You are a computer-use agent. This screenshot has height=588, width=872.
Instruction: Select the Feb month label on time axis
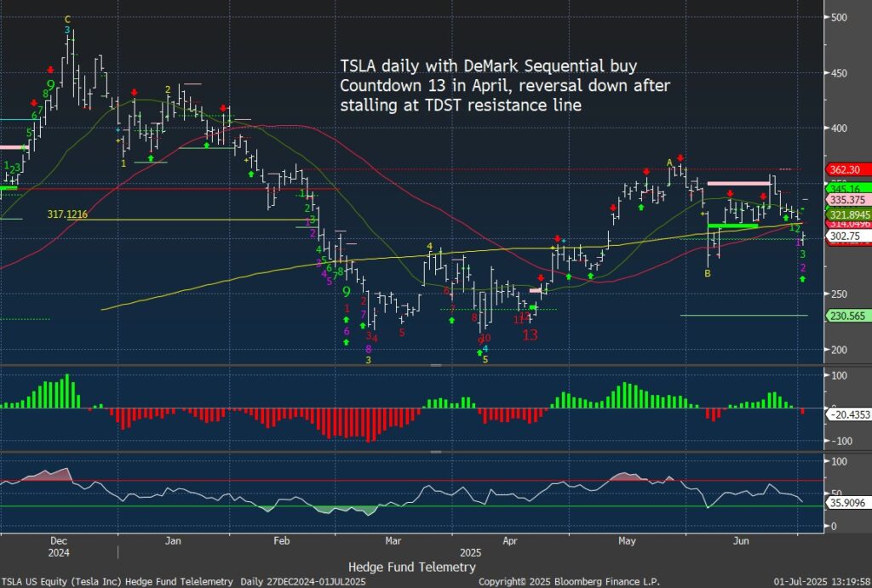(281, 540)
